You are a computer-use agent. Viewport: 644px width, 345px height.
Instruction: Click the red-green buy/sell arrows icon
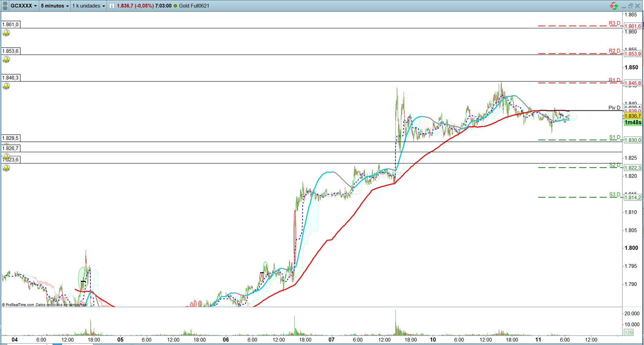tap(614, 6)
